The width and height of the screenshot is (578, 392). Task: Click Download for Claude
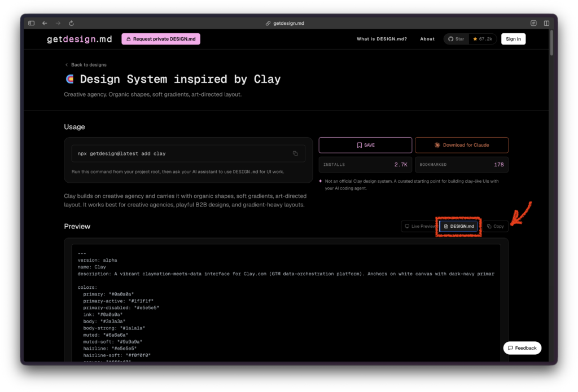(461, 145)
